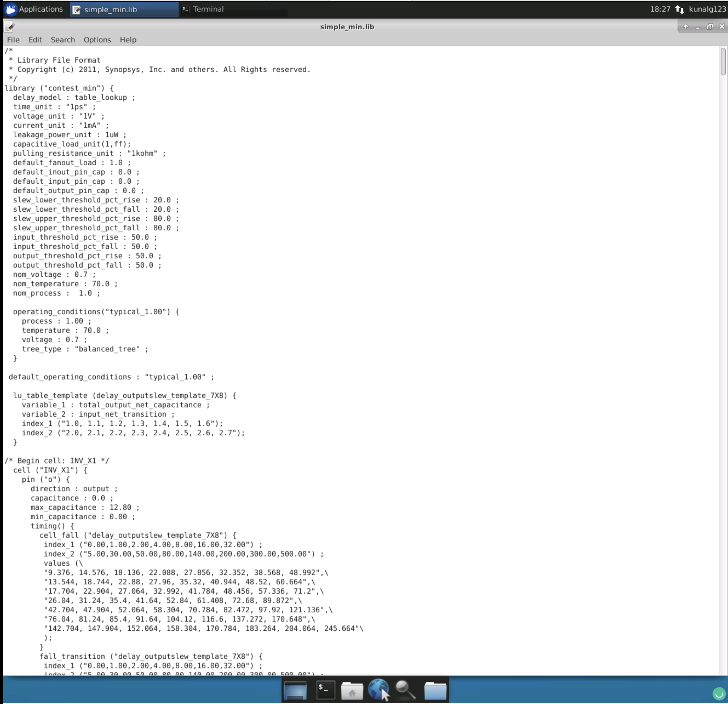Viewport: 728px width, 704px height.
Task: Click green circular icon in bottom-right corner
Action: coord(719,693)
